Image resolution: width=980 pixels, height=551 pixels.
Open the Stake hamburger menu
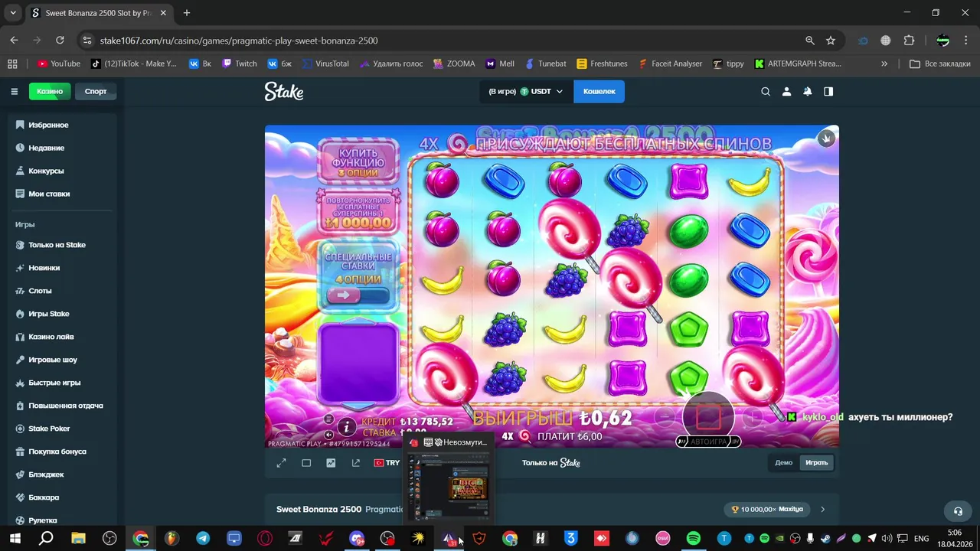[x=15, y=91]
